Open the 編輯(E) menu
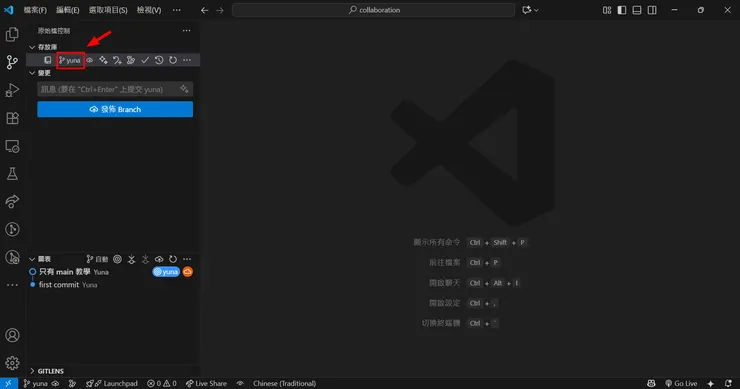The image size is (740, 389). [x=67, y=10]
